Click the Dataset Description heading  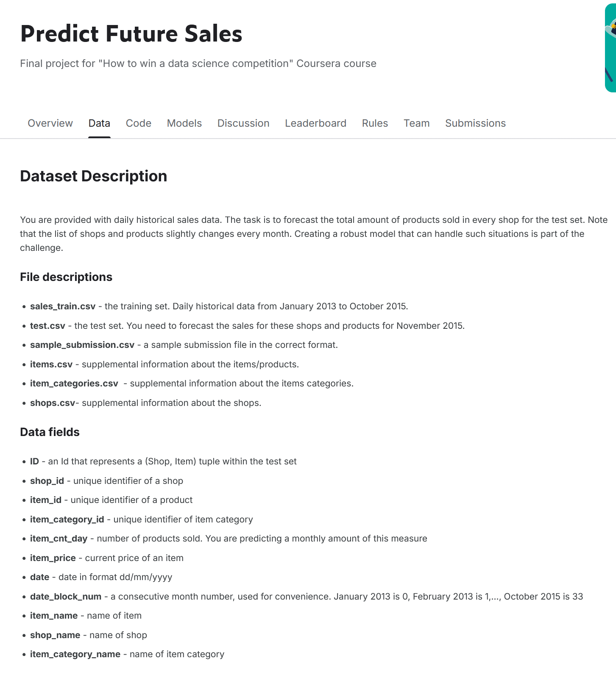pos(94,176)
